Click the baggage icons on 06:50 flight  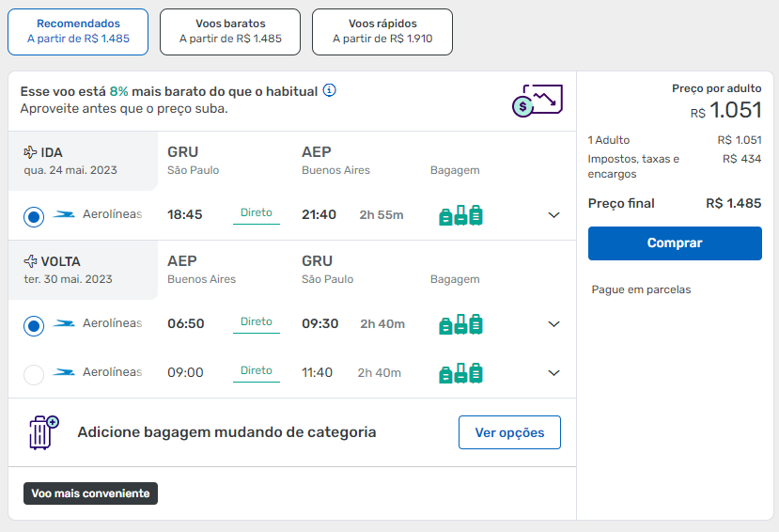pos(460,324)
